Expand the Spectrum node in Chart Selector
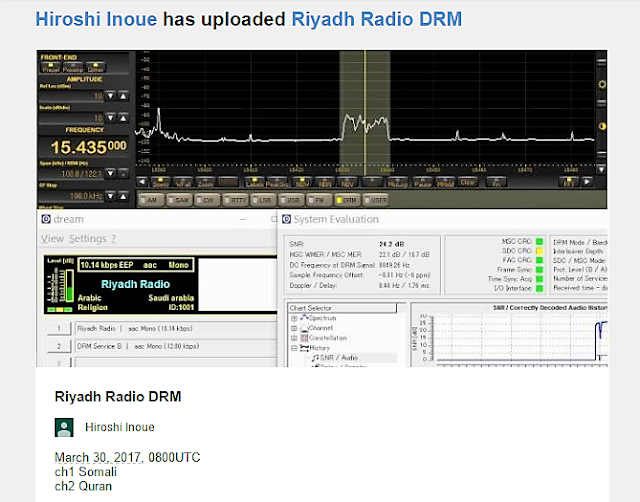 pyautogui.click(x=294, y=318)
